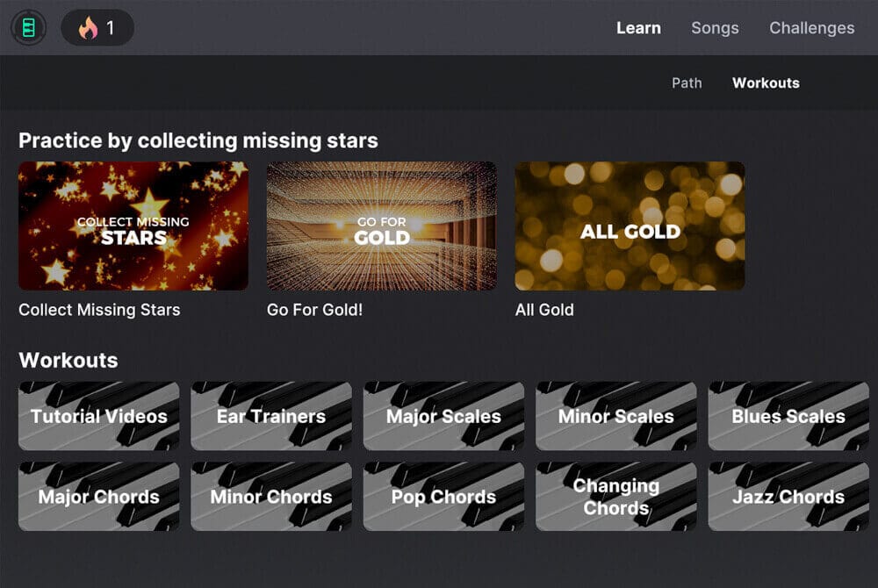Screen dimensions: 878x588
Task: Open the Minor Chords workout
Action: coord(270,497)
